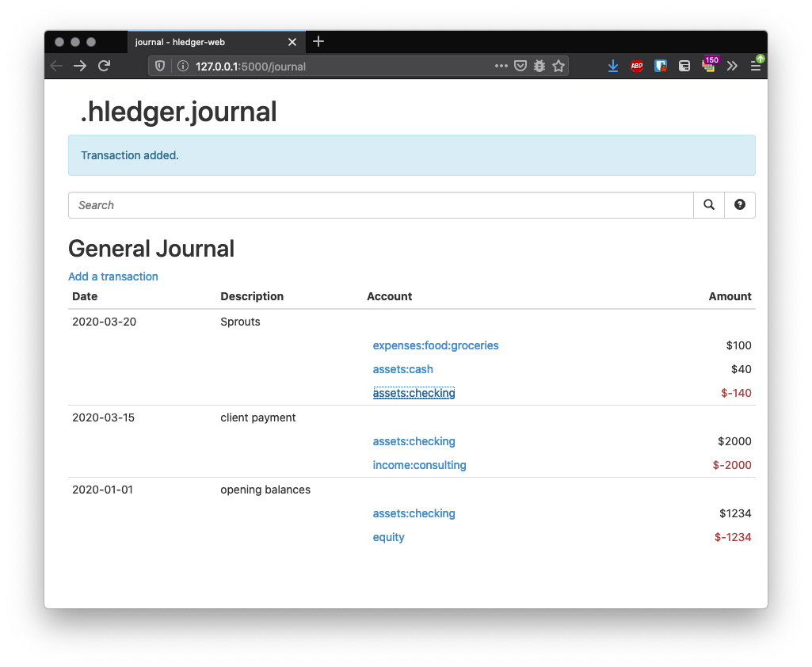Click the Sprouts description
Viewport: 812px width, 667px height.
[x=240, y=322]
